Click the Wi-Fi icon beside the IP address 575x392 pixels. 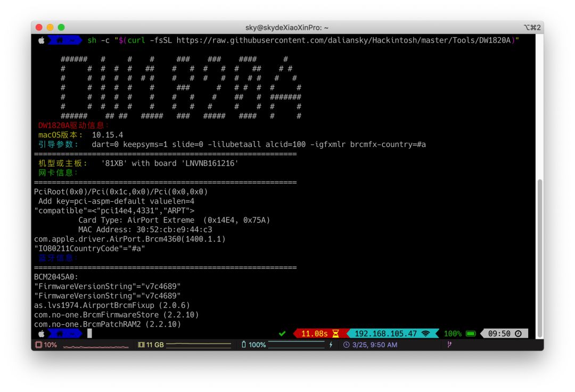click(x=426, y=333)
